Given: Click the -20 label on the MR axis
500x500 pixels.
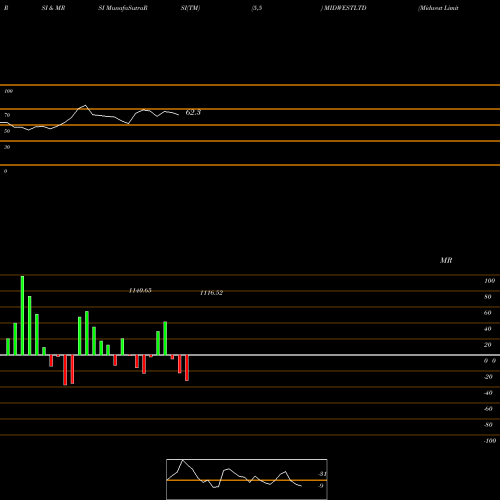Looking at the screenshot, I should [x=488, y=377].
